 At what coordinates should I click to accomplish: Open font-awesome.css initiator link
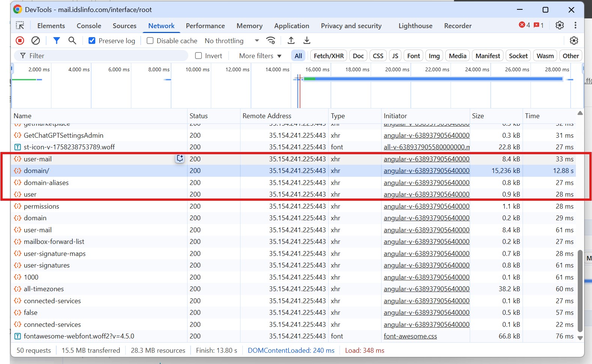pos(410,336)
